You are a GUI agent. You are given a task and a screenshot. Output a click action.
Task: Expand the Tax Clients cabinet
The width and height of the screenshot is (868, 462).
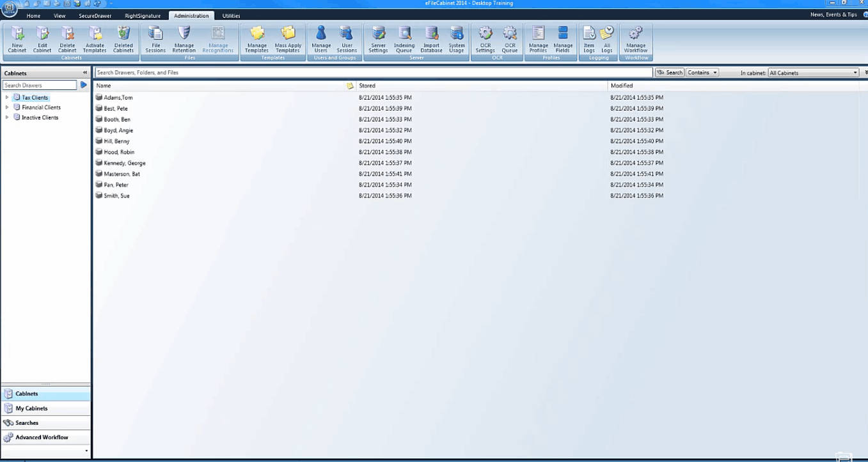pos(7,98)
